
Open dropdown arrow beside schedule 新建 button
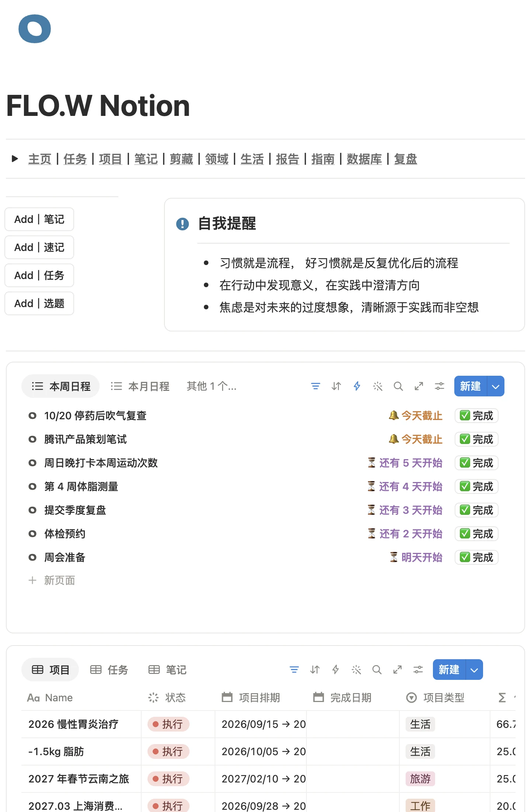496,386
